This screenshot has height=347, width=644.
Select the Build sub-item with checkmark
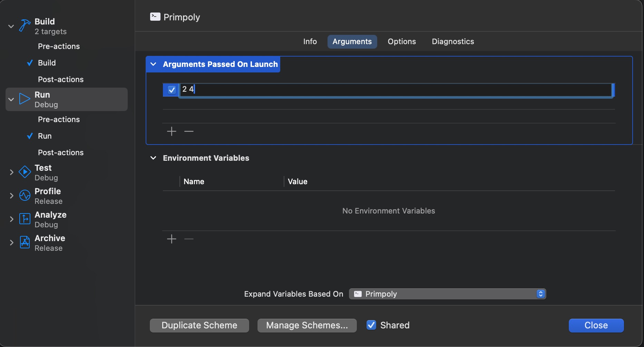tap(47, 63)
